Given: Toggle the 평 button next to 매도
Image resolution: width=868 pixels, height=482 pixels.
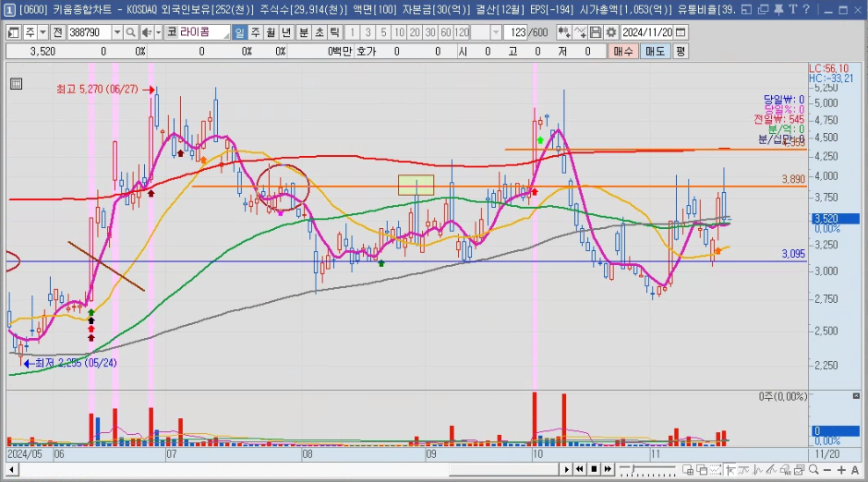Looking at the screenshot, I should click(681, 52).
